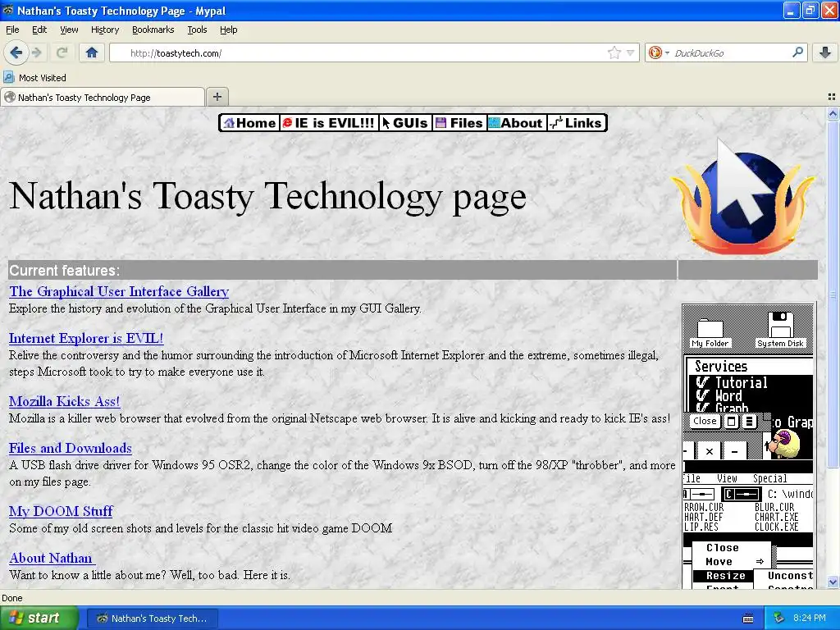Open the downloads arrow button in toolbar
The image size is (840, 630).
point(825,52)
